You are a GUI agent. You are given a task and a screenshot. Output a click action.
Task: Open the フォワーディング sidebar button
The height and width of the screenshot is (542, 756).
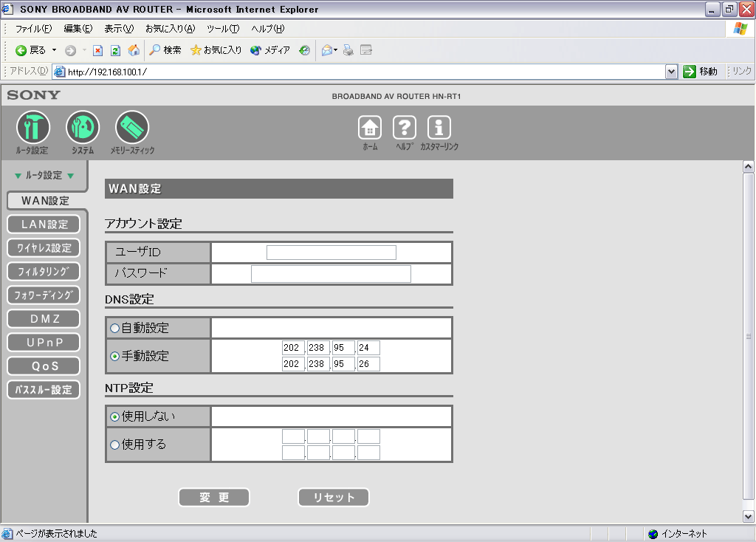[x=44, y=295]
